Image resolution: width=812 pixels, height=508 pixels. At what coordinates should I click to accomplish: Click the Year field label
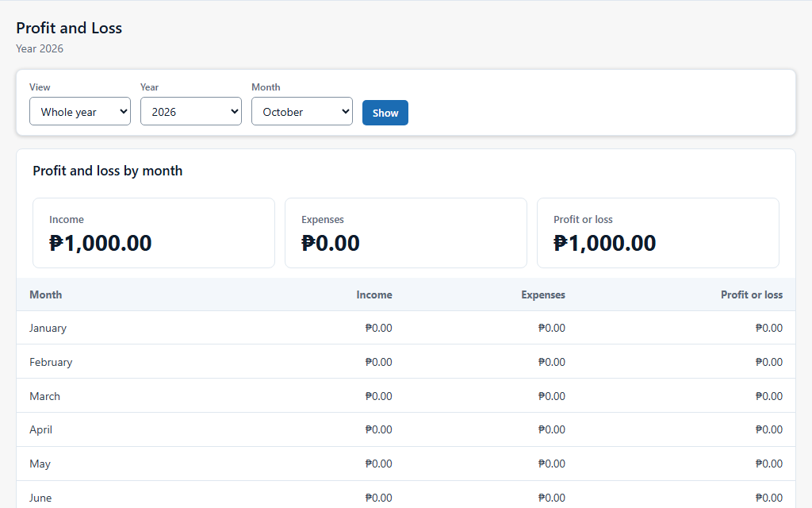tap(149, 87)
